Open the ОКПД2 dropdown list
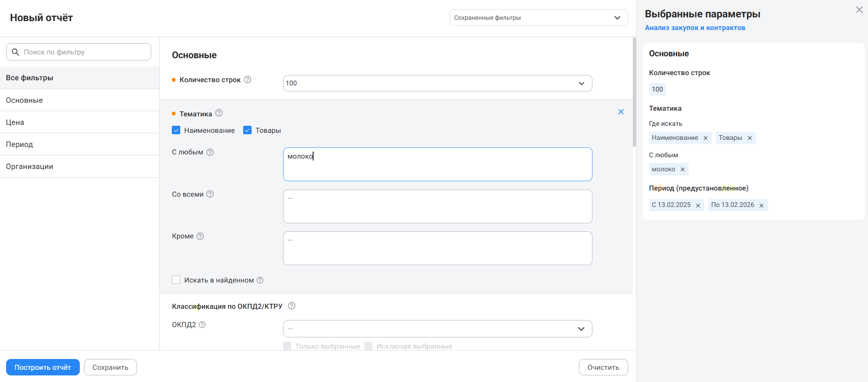The width and height of the screenshot is (868, 382). tap(437, 329)
